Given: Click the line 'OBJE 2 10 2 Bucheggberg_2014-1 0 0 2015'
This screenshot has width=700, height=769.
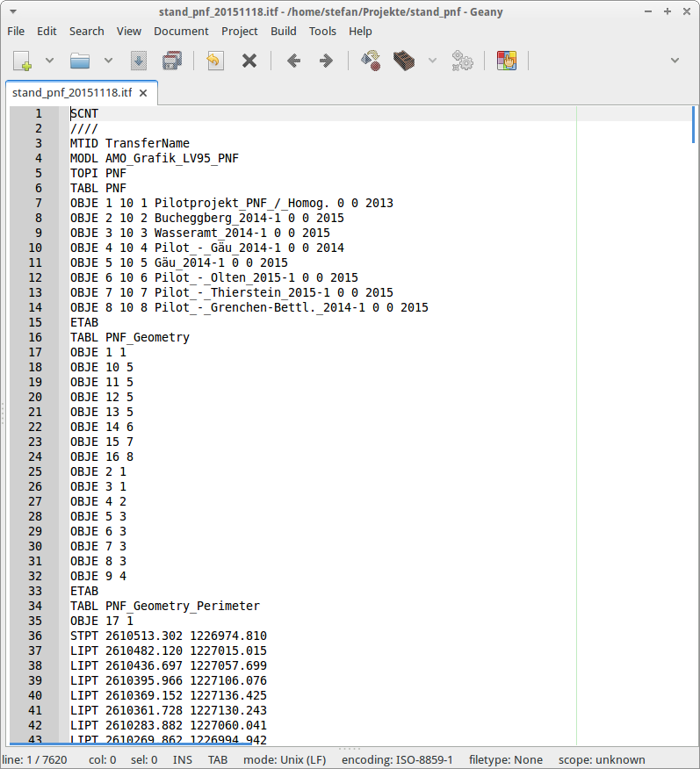Looking at the screenshot, I should pyautogui.click(x=207, y=218).
